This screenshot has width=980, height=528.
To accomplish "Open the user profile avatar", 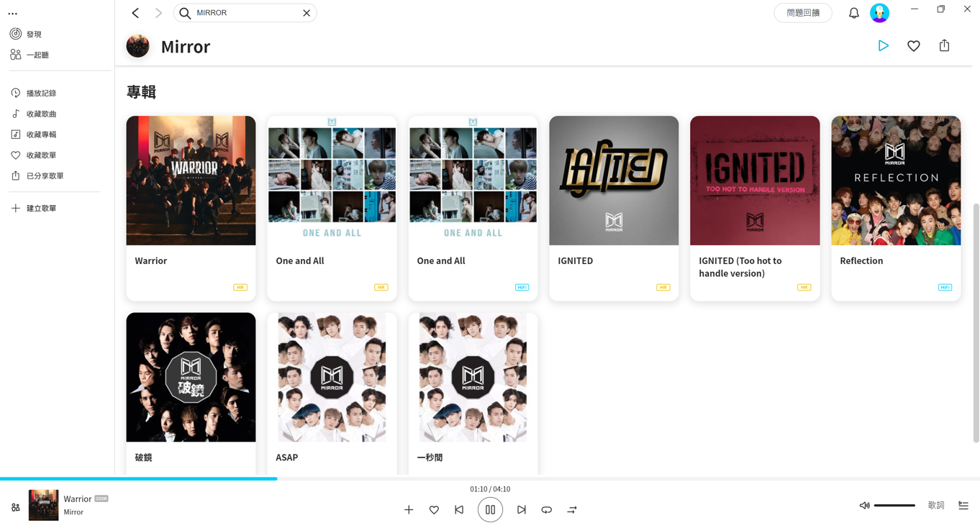I will [879, 13].
